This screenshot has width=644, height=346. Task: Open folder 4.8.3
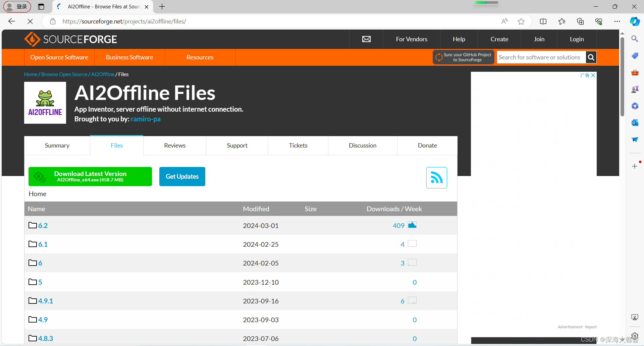46,338
